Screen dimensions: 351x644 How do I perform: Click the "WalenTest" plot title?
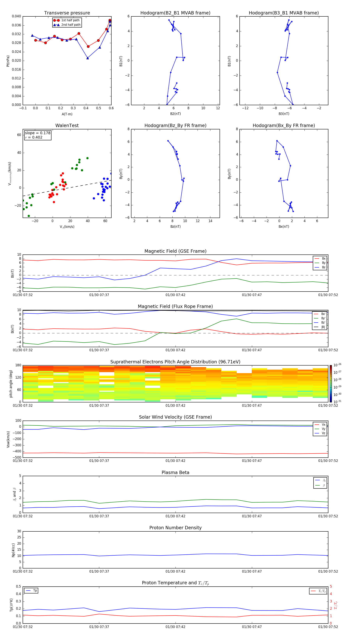(67, 125)
